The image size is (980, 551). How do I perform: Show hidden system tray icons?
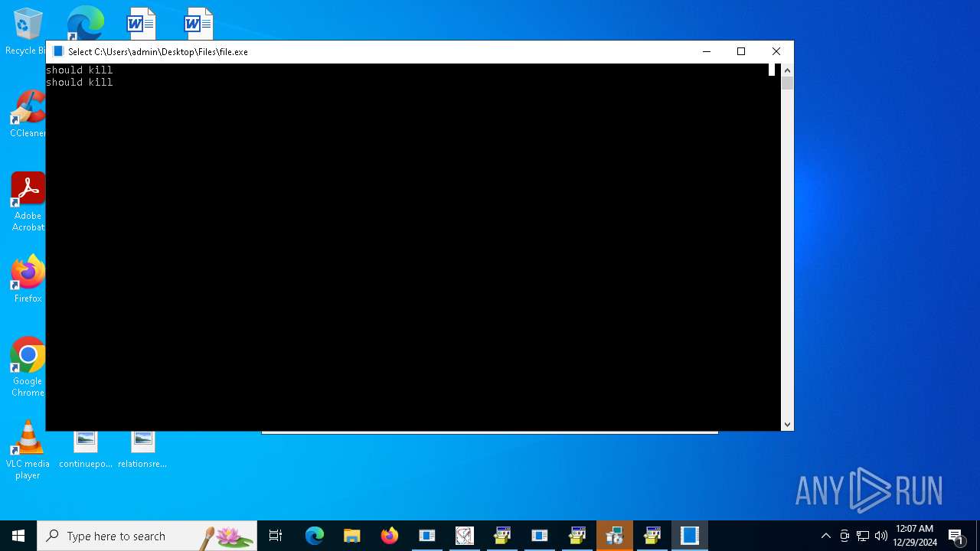825,536
